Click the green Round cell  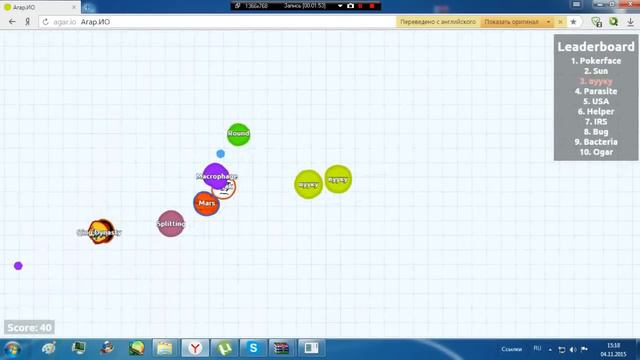pos(238,134)
